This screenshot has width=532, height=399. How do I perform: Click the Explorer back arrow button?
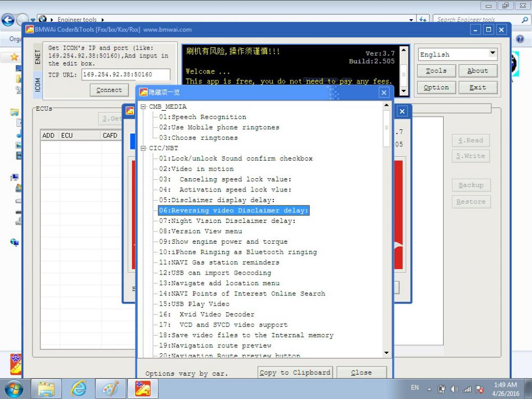pos(8,21)
